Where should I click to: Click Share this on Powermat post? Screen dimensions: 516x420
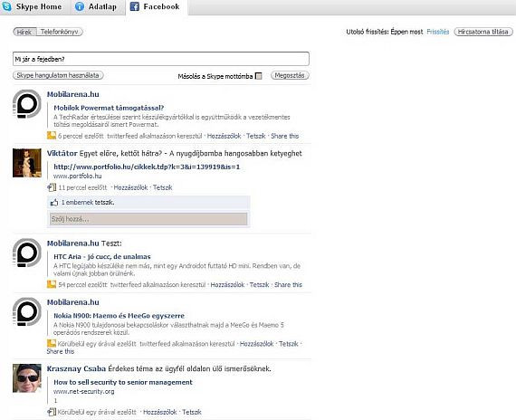[284, 136]
